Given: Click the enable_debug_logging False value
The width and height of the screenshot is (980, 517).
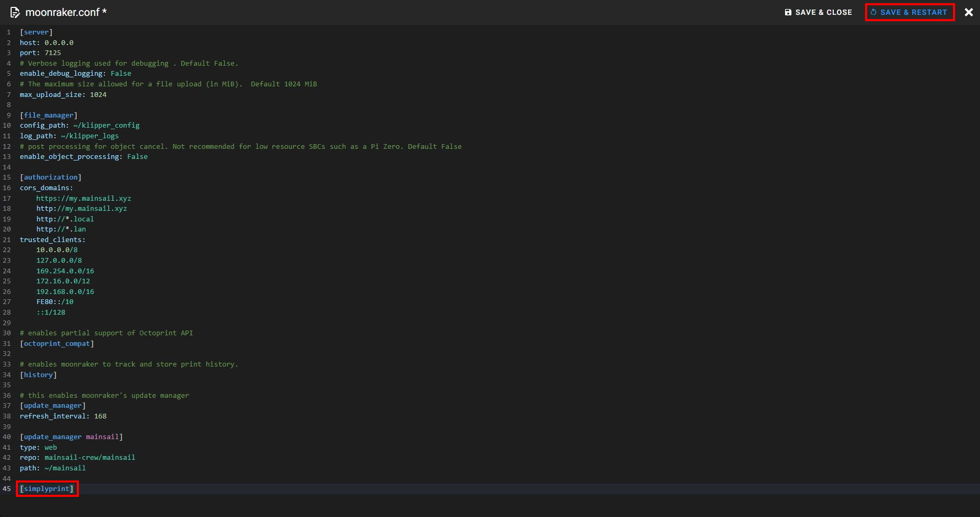Looking at the screenshot, I should (121, 74).
